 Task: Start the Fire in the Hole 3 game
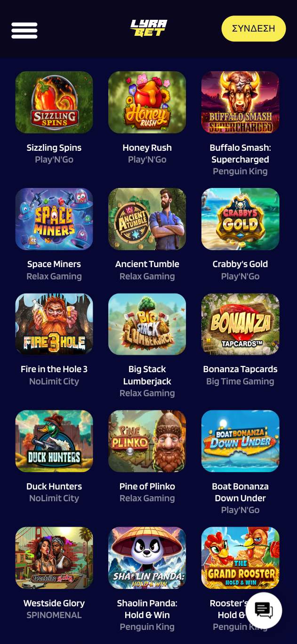coord(54,324)
